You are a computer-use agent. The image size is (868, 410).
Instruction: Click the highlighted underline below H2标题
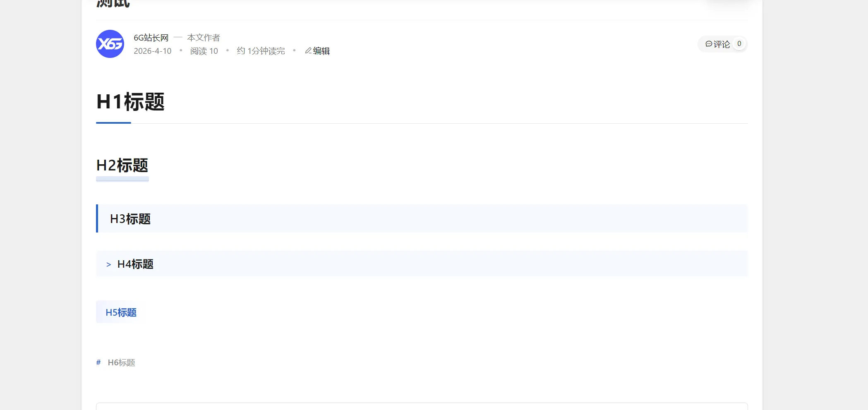click(122, 179)
